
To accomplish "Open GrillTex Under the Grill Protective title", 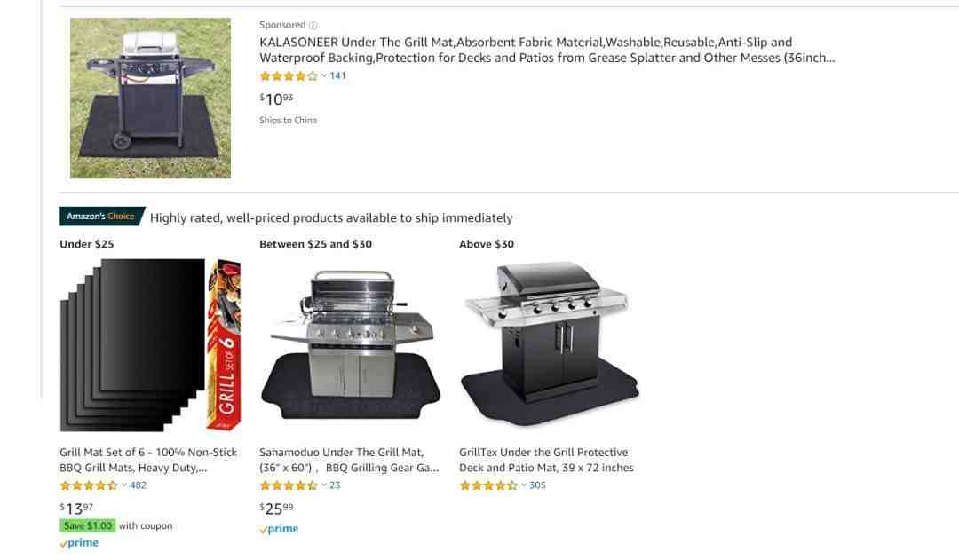I will (546, 460).
